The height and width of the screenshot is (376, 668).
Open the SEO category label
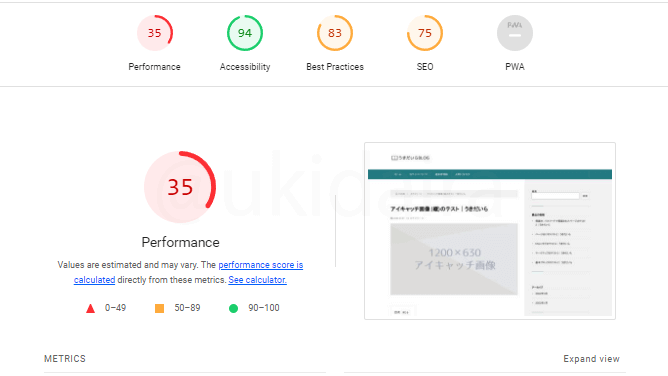click(425, 67)
